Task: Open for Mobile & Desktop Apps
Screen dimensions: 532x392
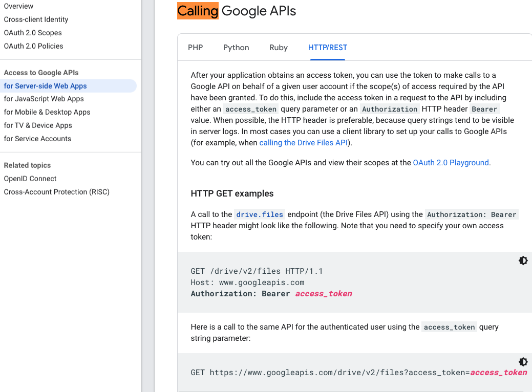Action: 47,112
